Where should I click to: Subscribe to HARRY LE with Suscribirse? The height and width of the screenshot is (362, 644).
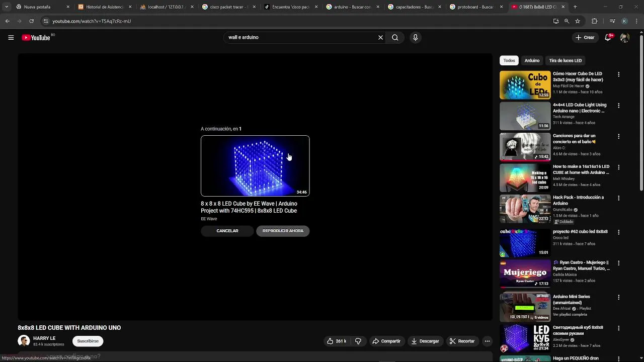[88, 341]
